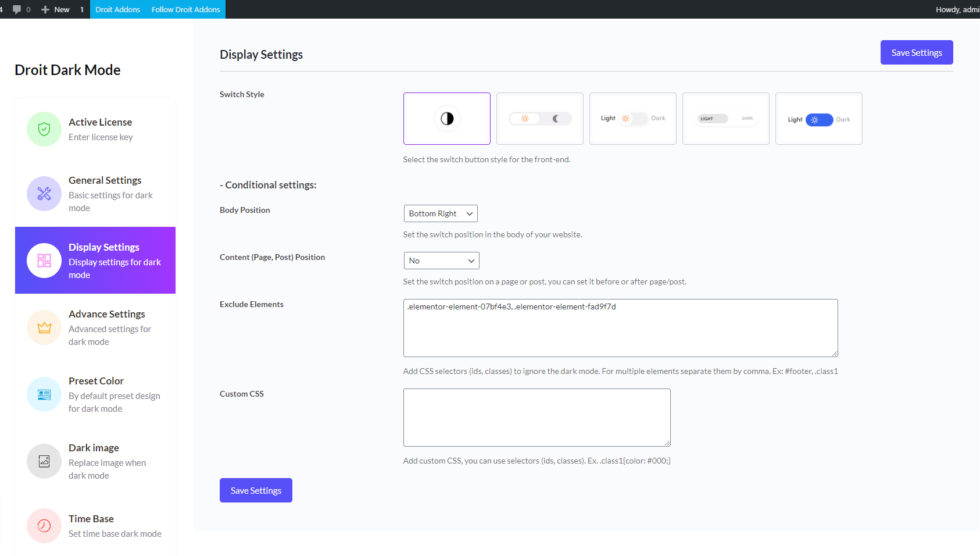Image resolution: width=980 pixels, height=556 pixels.
Task: Click bottom Save Settings button
Action: click(x=256, y=490)
